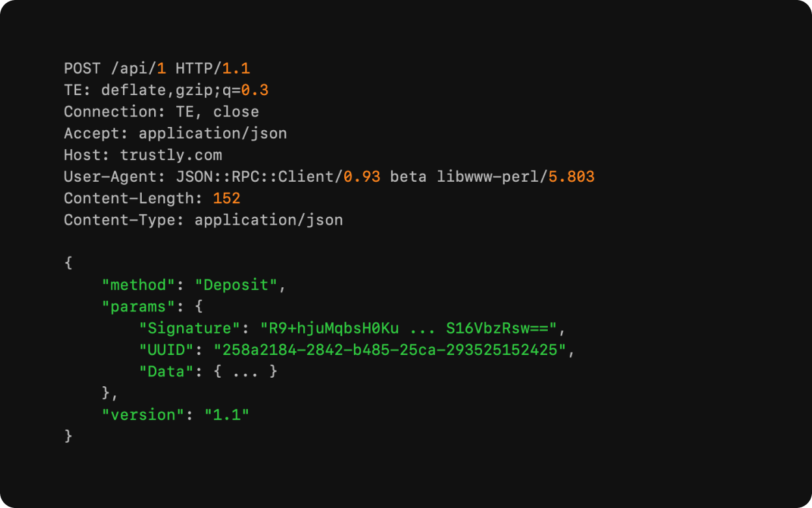Click the opening curly brace of JSON body

(68, 263)
